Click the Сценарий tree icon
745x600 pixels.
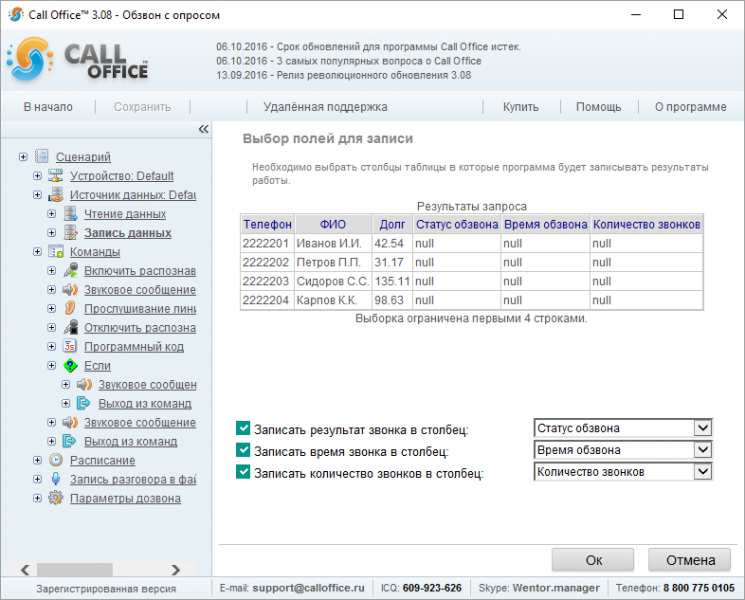[x=42, y=156]
